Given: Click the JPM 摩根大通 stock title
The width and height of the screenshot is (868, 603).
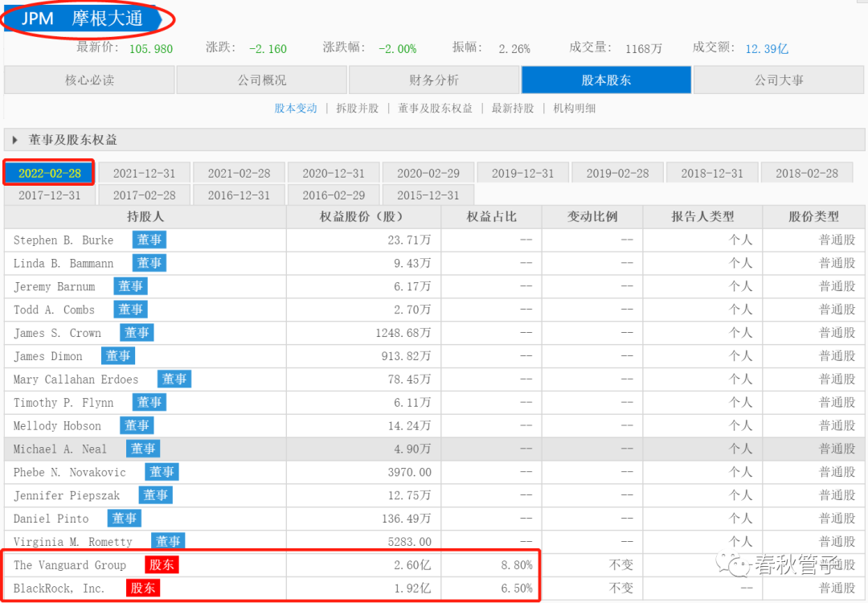Looking at the screenshot, I should [82, 18].
